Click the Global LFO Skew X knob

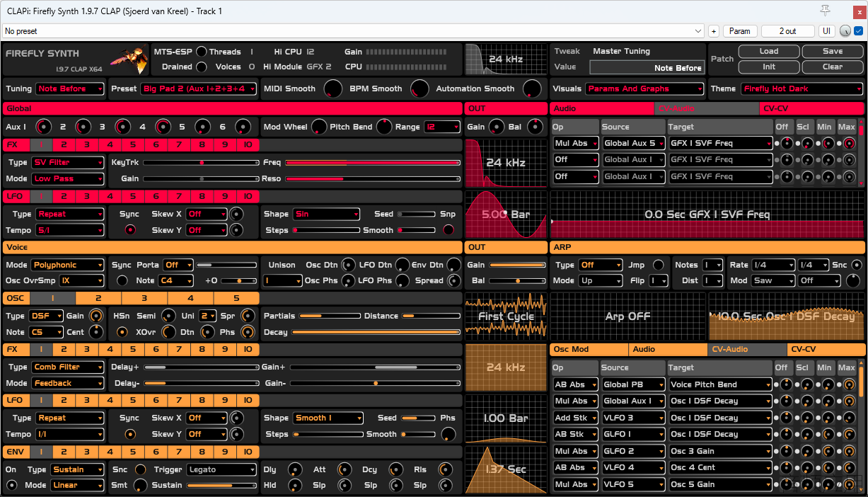tap(237, 214)
